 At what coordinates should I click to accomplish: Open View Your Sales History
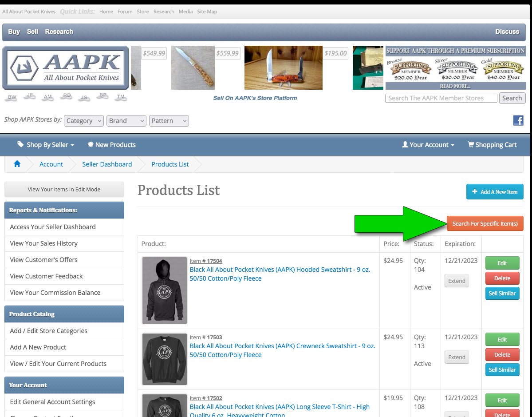[x=64, y=243]
